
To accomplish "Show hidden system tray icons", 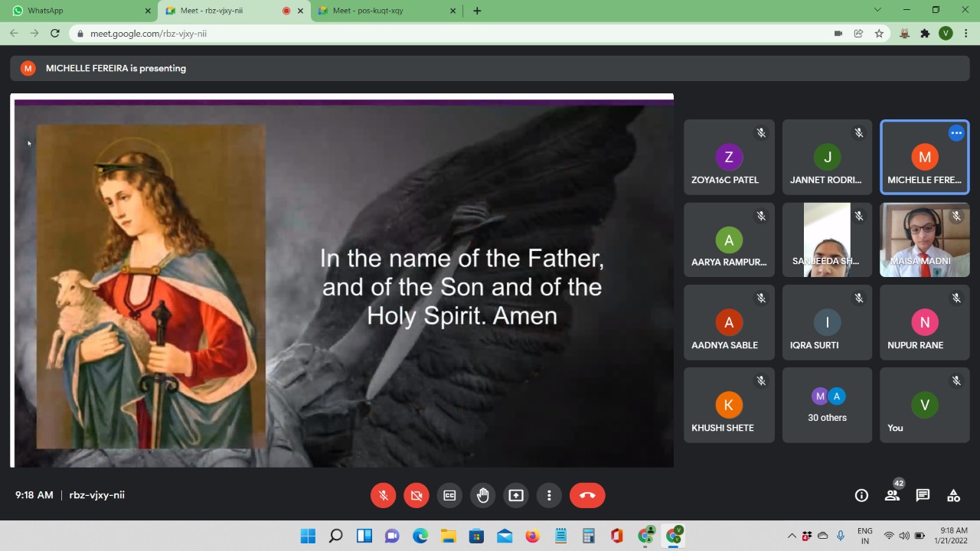I will (792, 536).
